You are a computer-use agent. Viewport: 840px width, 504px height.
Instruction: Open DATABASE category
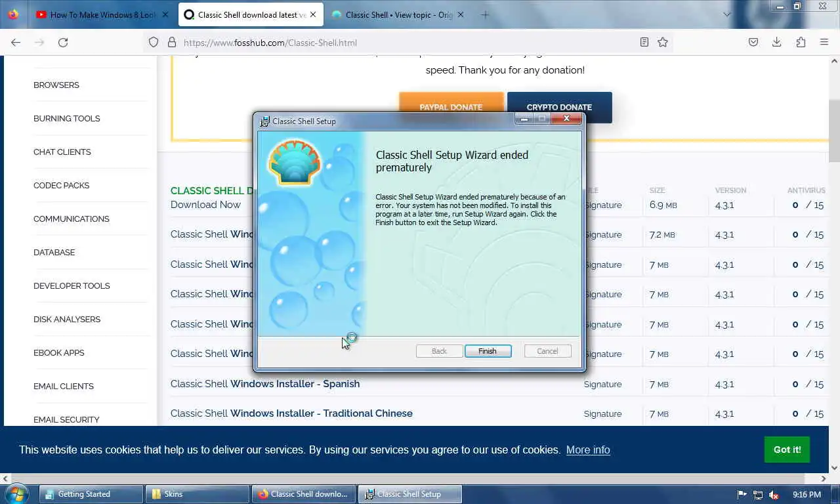coord(54,252)
